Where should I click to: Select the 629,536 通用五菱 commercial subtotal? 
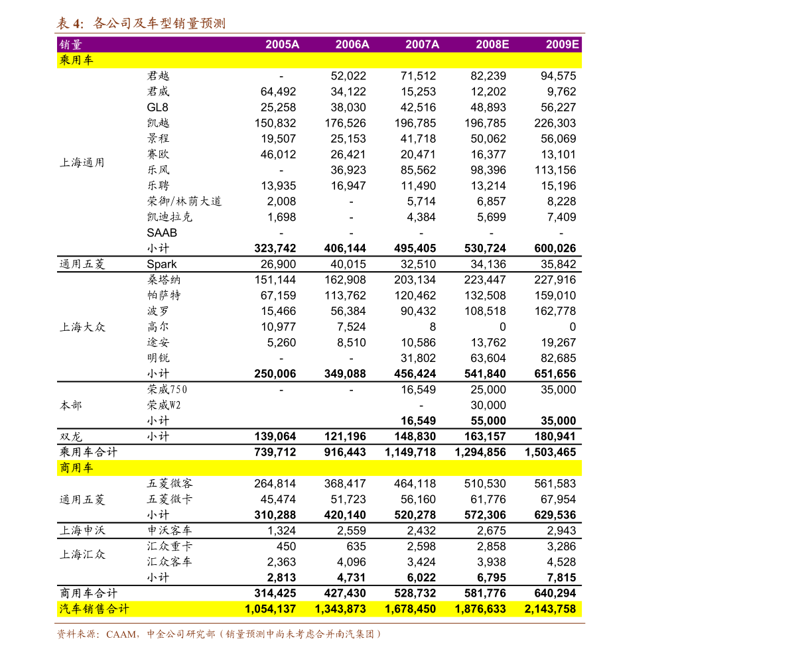coord(555,515)
